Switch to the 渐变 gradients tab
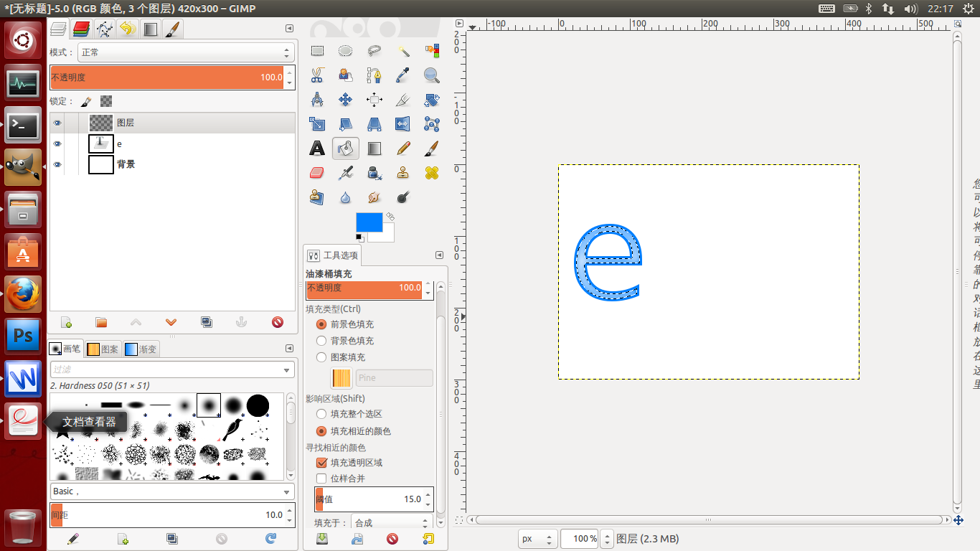The image size is (980, 551). [141, 349]
